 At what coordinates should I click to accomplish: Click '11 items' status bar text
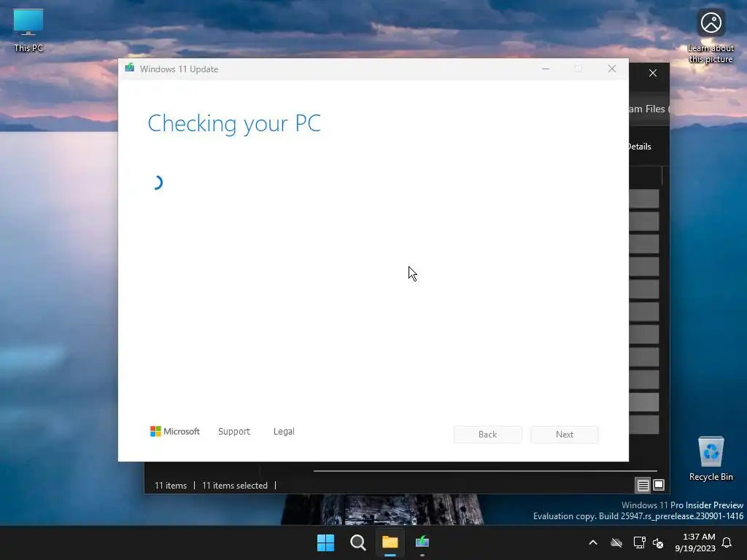171,486
